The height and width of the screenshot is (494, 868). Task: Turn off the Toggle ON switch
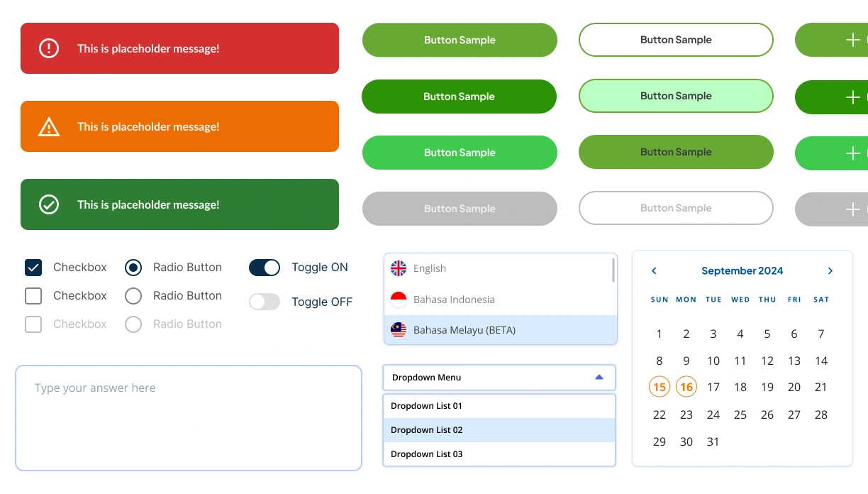265,268
